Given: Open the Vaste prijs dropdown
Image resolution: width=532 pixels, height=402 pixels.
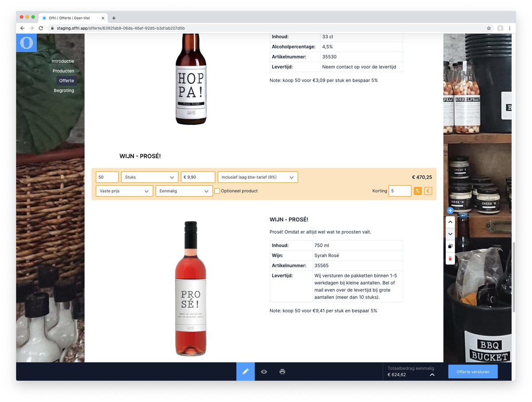Looking at the screenshot, I should click(x=125, y=191).
